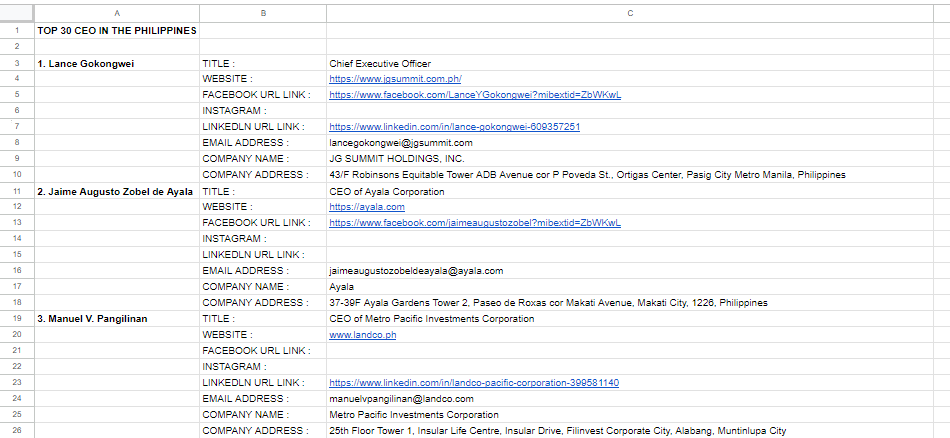Image resolution: width=950 pixels, height=438 pixels.
Task: Open the www.landco.ph website link
Action: click(363, 334)
